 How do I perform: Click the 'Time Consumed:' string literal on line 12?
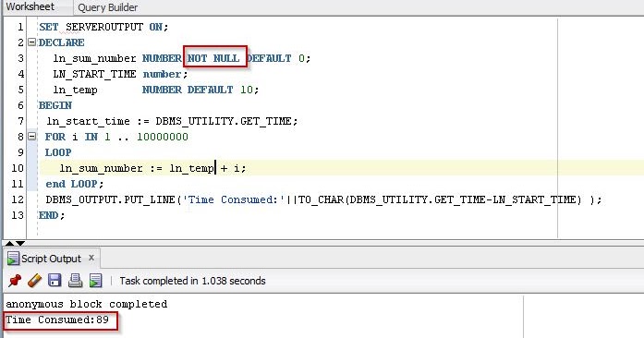pos(234,199)
